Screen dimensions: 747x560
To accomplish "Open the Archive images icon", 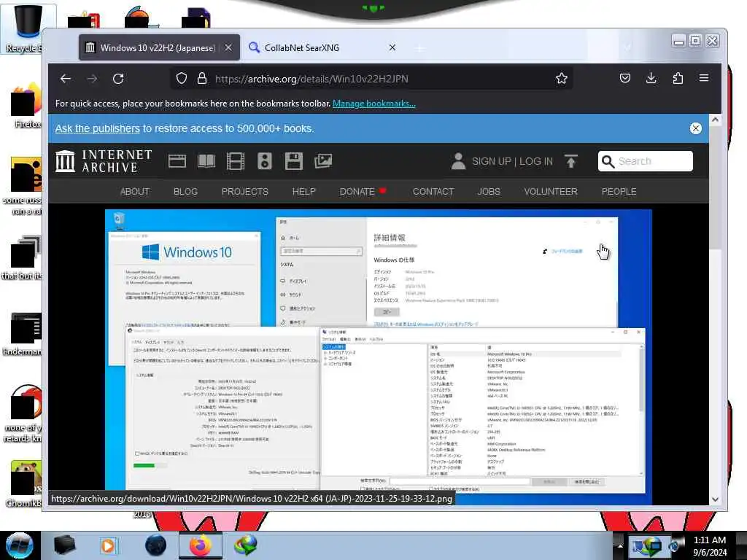I will coord(323,161).
